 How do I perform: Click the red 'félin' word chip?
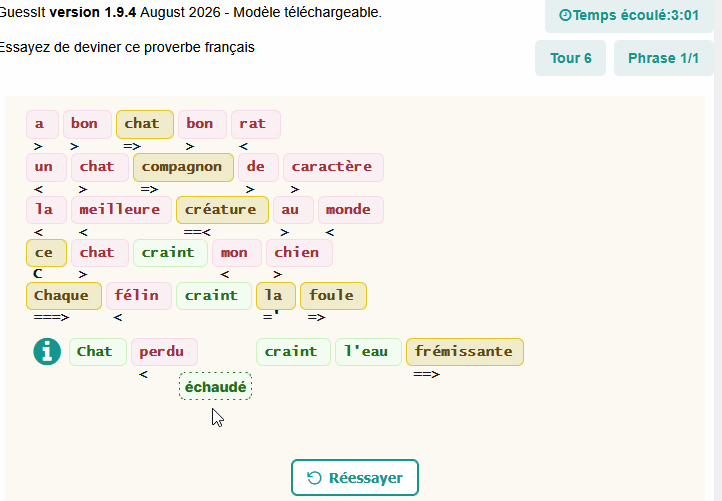tap(139, 296)
